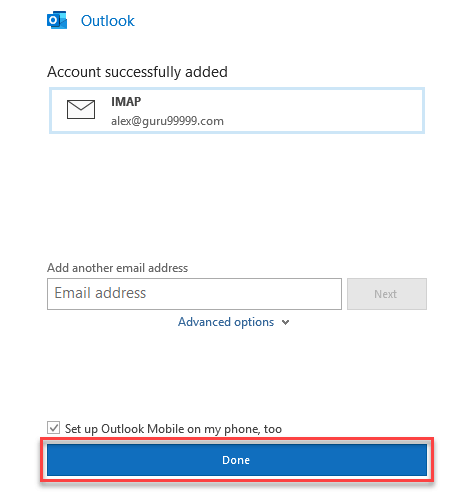
Task: Click the Add another email address label
Action: coord(117,268)
